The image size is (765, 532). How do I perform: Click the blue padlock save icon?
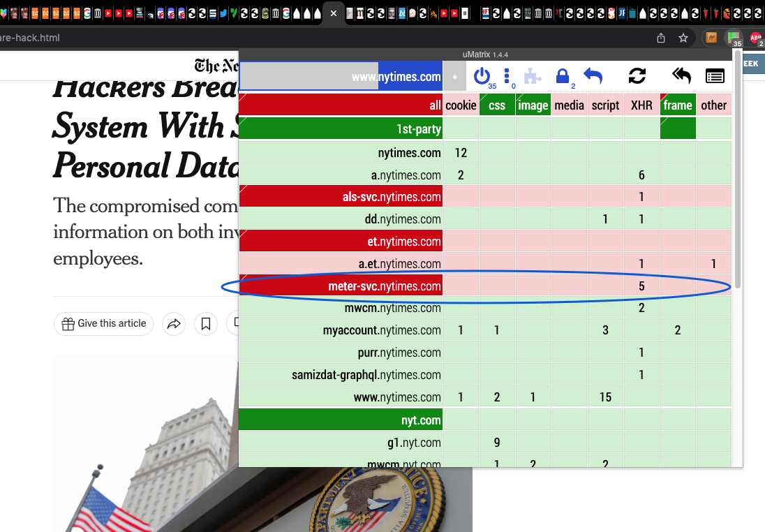(563, 76)
